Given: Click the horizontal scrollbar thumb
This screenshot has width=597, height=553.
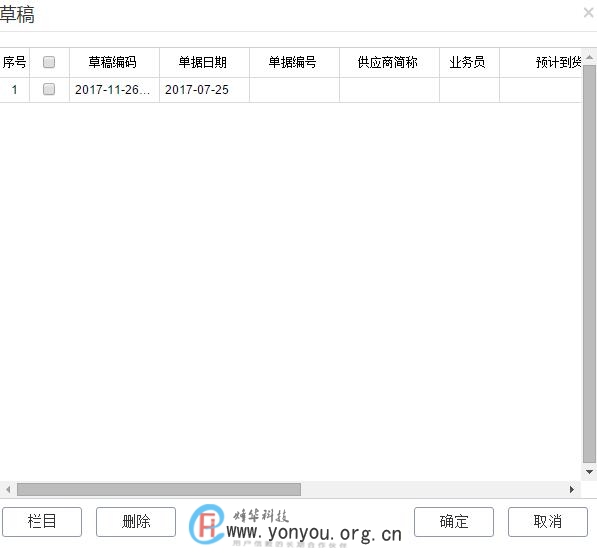Looking at the screenshot, I should (x=159, y=489).
